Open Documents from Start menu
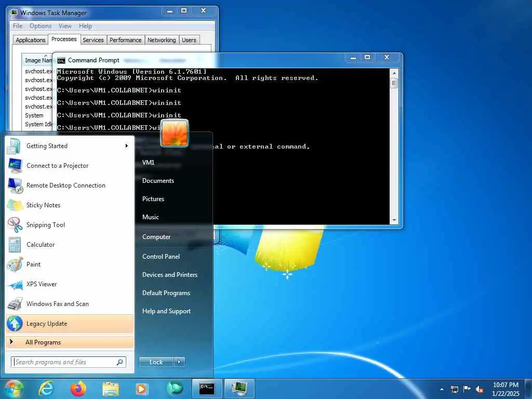 pyautogui.click(x=158, y=181)
